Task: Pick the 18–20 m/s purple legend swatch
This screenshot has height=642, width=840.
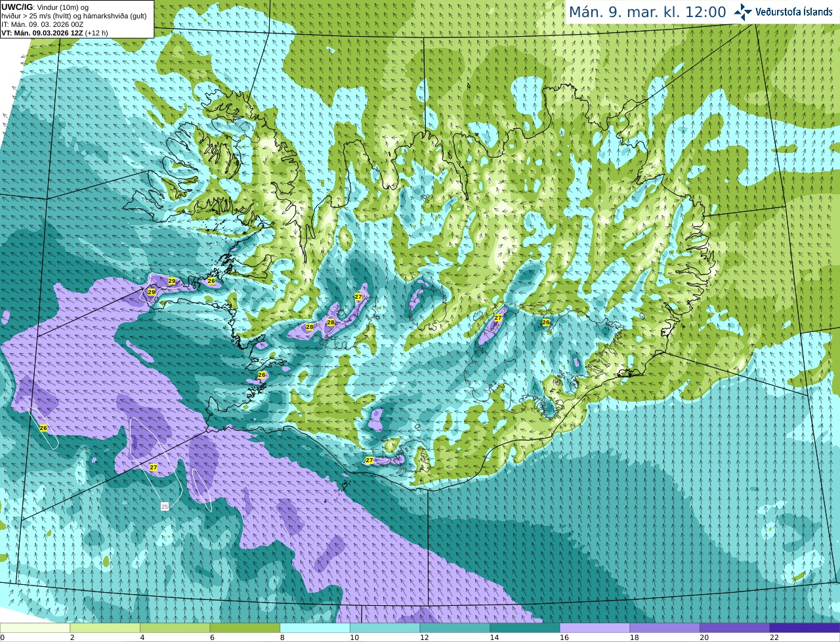Action: pyautogui.click(x=665, y=628)
